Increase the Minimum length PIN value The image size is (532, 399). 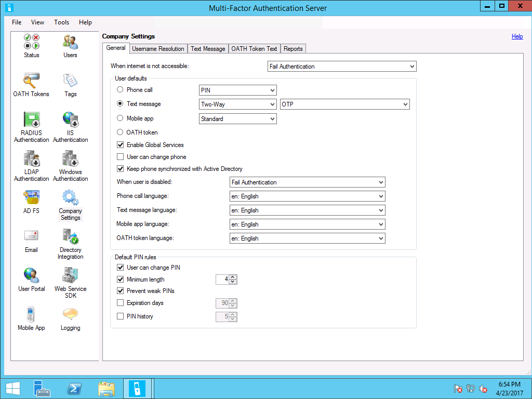pos(233,277)
